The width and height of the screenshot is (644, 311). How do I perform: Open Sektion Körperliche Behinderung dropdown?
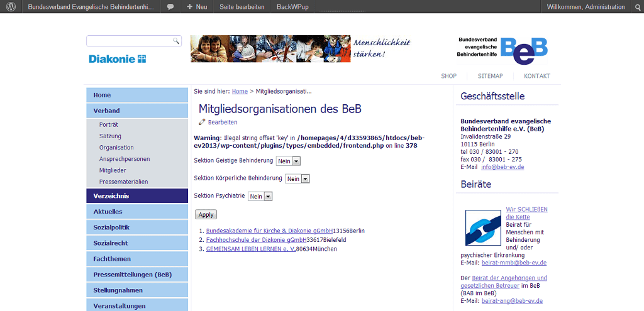[297, 178]
